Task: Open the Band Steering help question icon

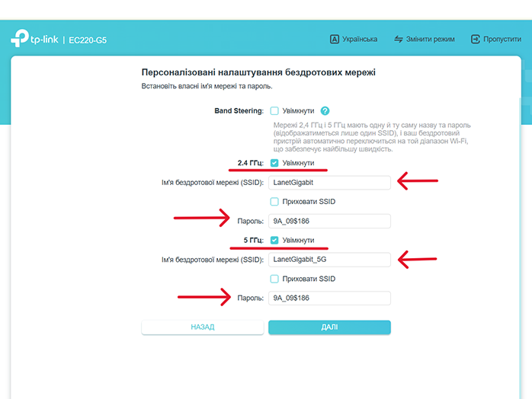Action: coord(325,111)
